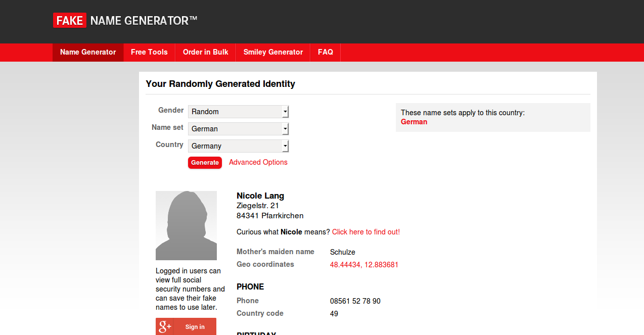This screenshot has width=644, height=335.
Task: Open the Name set dropdown showing German
Action: [x=238, y=129]
